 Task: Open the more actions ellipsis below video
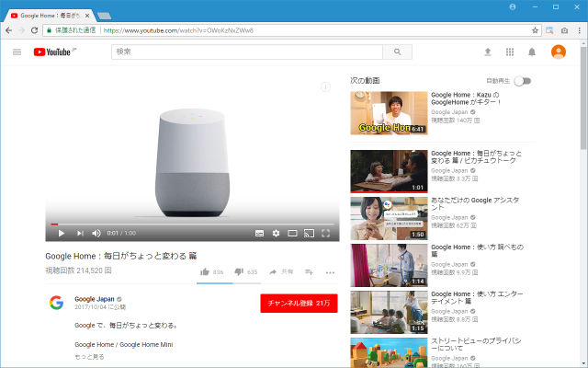click(330, 272)
